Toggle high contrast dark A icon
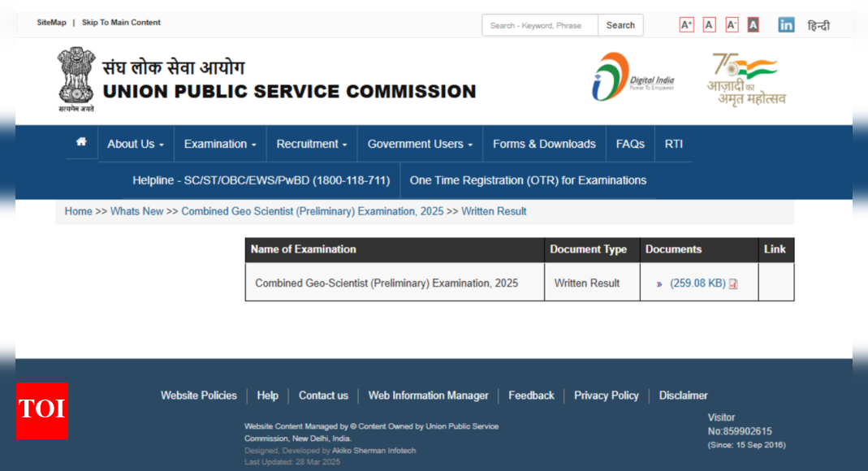868x471 pixels. (x=754, y=25)
